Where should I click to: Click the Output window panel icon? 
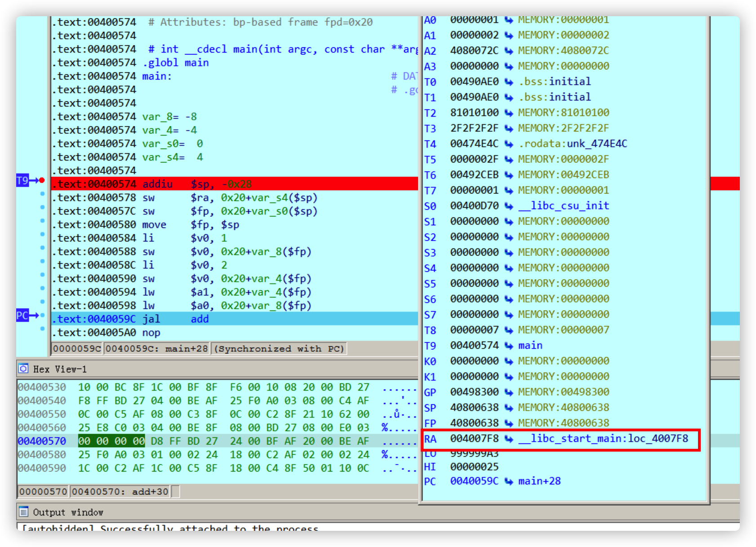click(23, 512)
